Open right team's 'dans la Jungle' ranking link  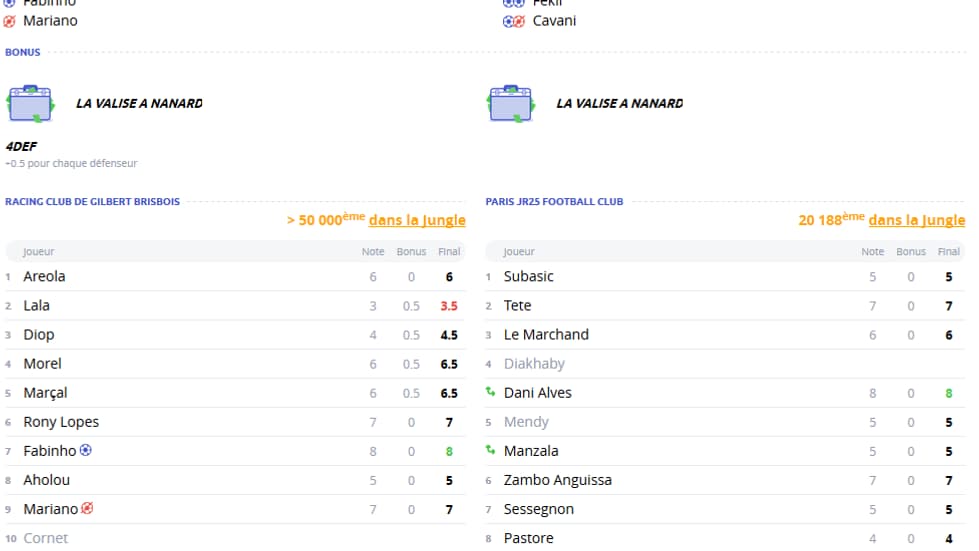click(x=916, y=220)
